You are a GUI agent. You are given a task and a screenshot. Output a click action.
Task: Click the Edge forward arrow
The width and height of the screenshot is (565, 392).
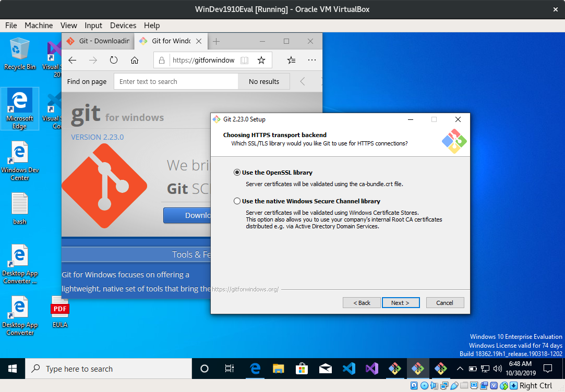[x=93, y=60]
